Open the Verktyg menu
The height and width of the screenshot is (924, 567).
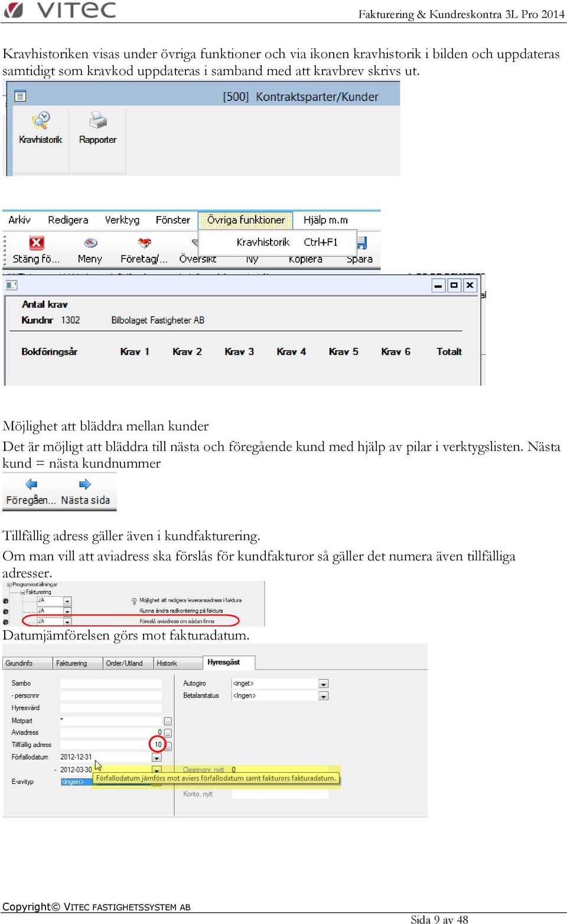tap(122, 220)
